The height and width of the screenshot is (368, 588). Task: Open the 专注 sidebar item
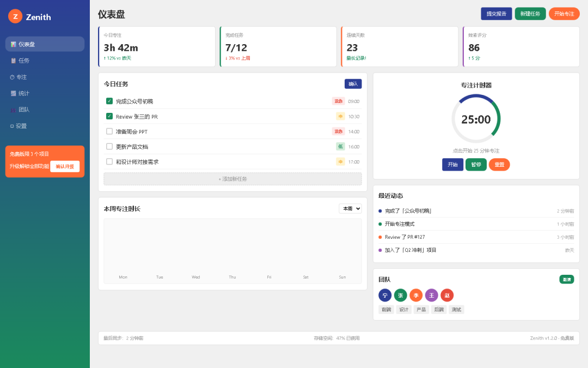click(x=45, y=77)
